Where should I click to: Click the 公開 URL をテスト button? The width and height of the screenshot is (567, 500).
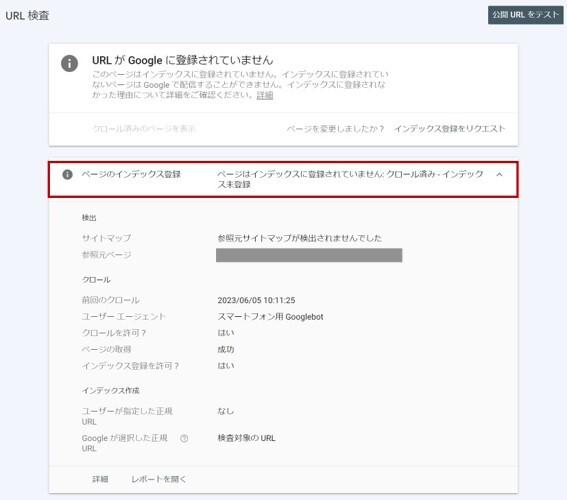(x=525, y=15)
